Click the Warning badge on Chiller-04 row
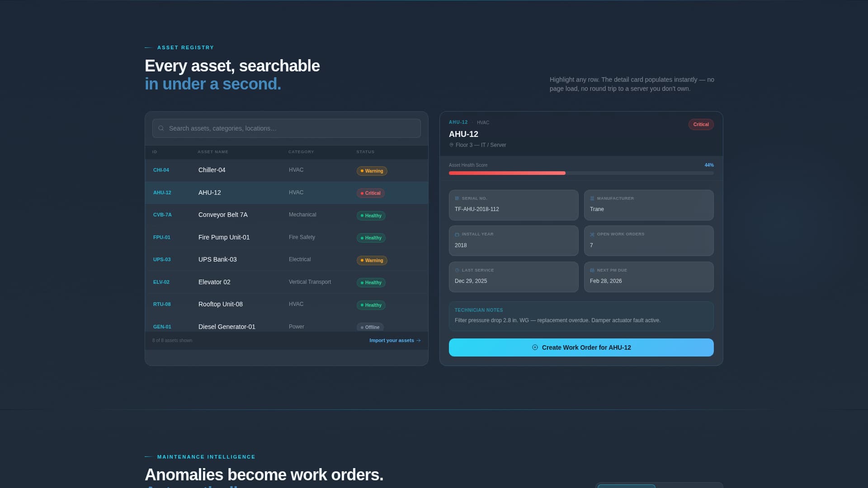Viewport: 868px width, 488px height. (x=372, y=171)
